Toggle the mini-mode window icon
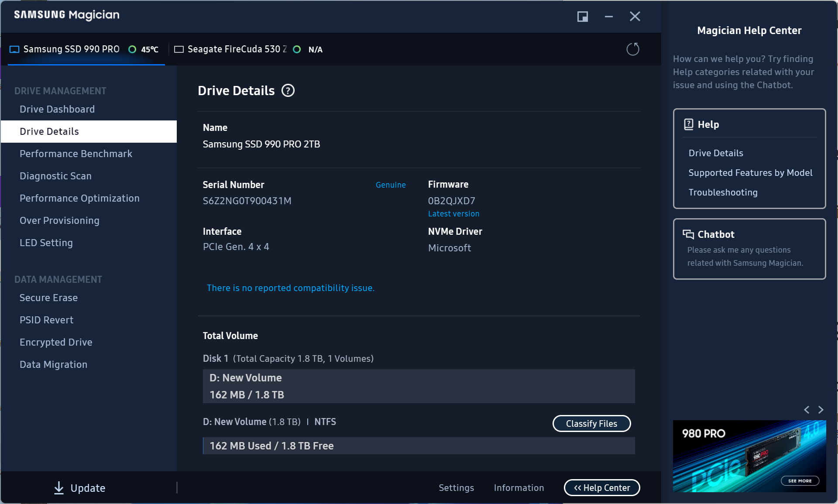The image size is (838, 504). pyautogui.click(x=583, y=17)
